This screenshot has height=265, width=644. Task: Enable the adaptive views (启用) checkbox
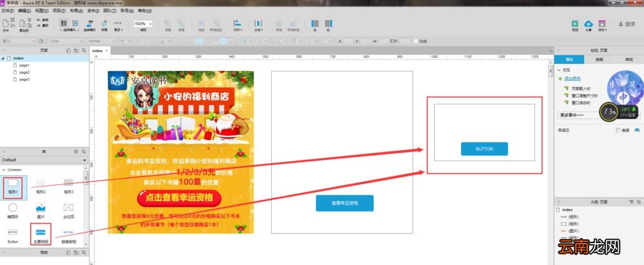[x=618, y=130]
